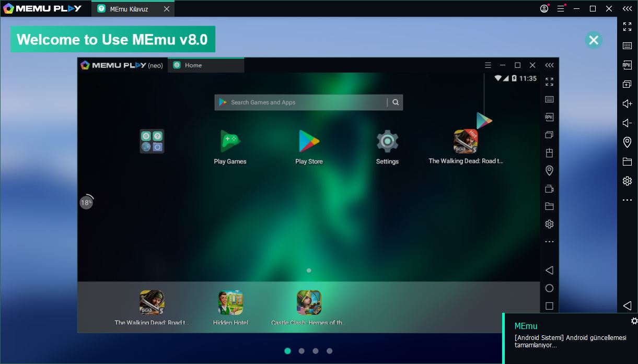
Task: Open keyboard mapping icon in preview sidebar
Action: point(549,99)
